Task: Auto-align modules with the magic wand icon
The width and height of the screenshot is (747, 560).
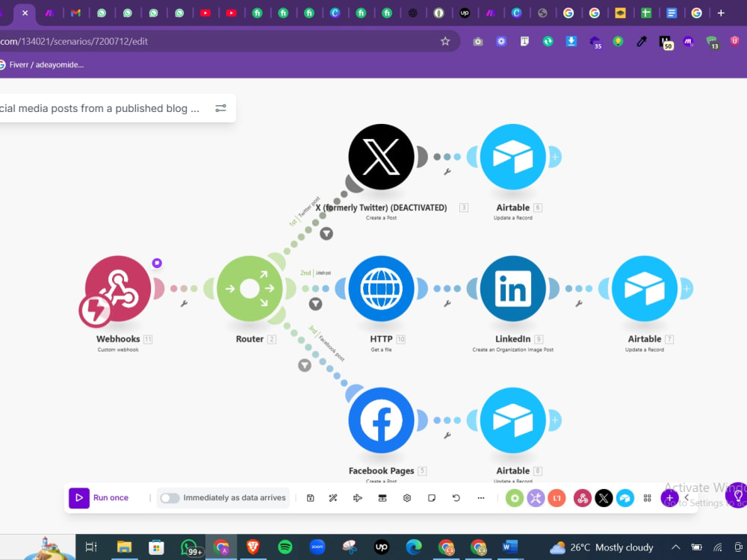Action: (333, 498)
